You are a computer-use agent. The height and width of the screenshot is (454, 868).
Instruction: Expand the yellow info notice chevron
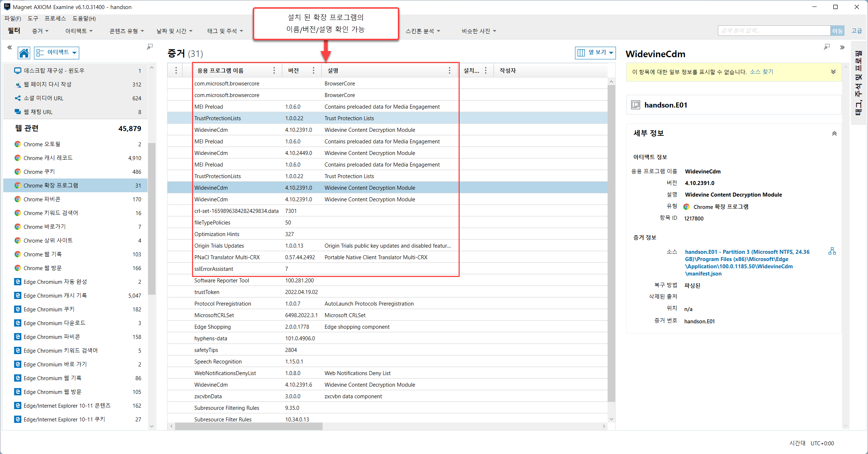tap(833, 72)
